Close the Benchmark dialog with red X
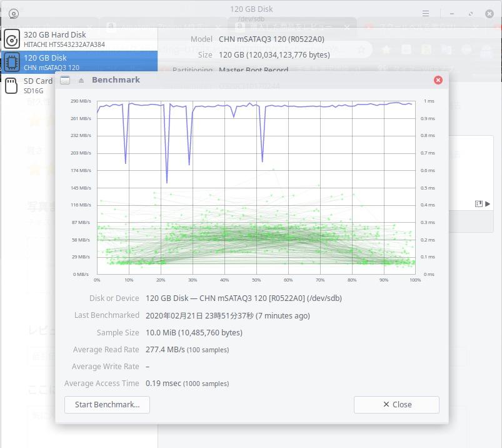The height and width of the screenshot is (448, 502). (438, 80)
